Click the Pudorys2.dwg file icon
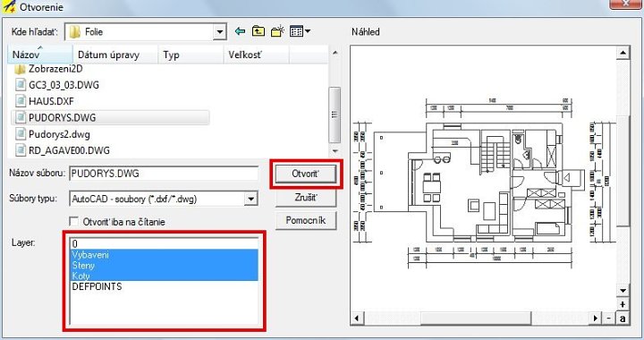 point(20,134)
